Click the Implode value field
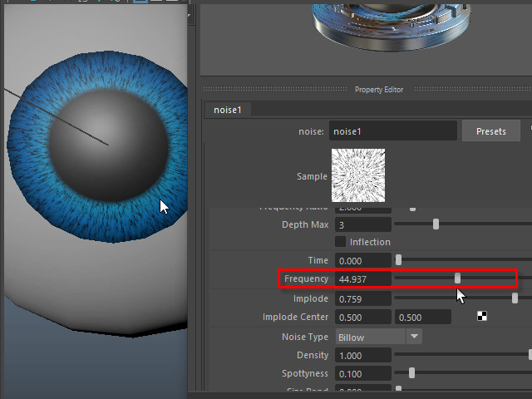 tap(362, 298)
